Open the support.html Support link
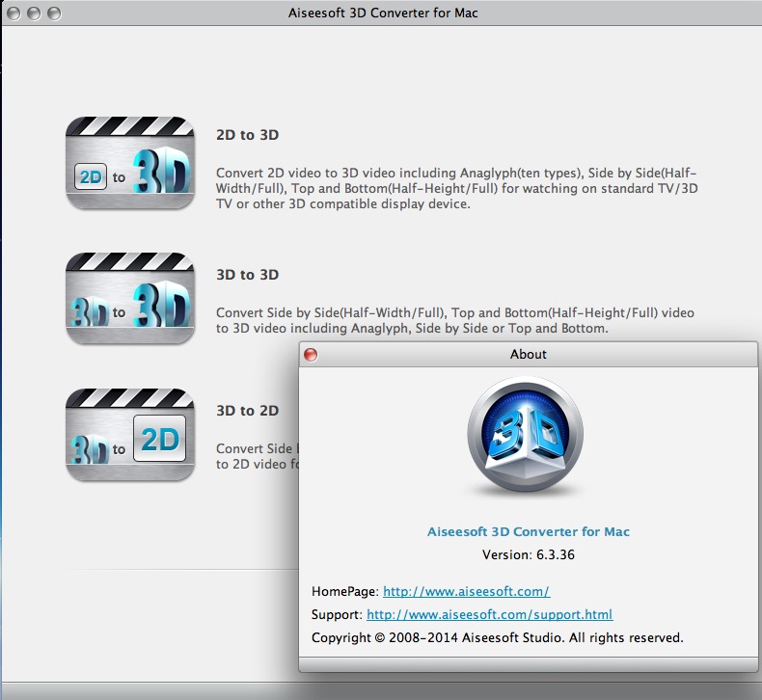Viewport: 762px width, 700px height. [x=489, y=614]
